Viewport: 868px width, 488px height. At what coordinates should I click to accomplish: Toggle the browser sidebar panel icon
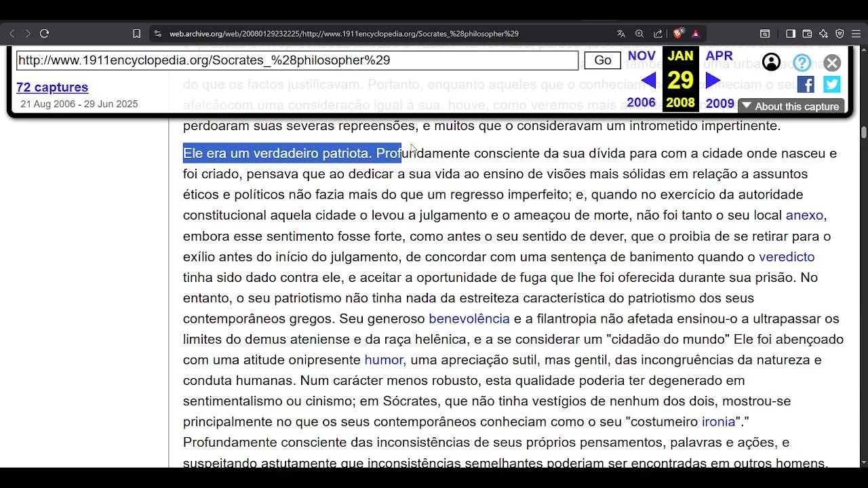click(791, 33)
